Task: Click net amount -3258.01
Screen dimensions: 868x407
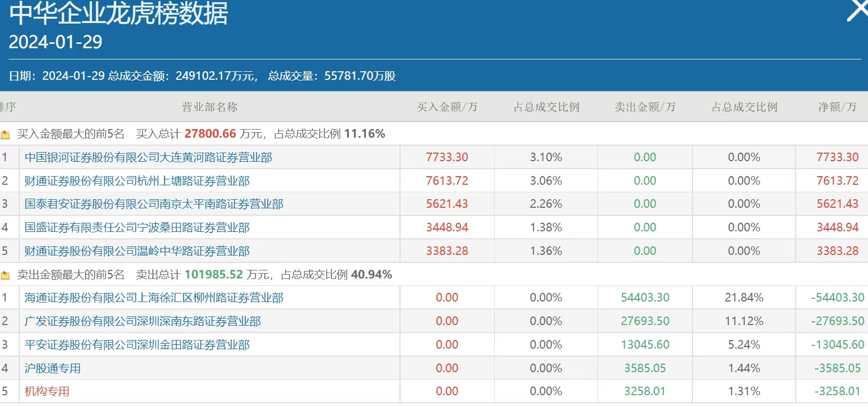Action: coord(838,391)
